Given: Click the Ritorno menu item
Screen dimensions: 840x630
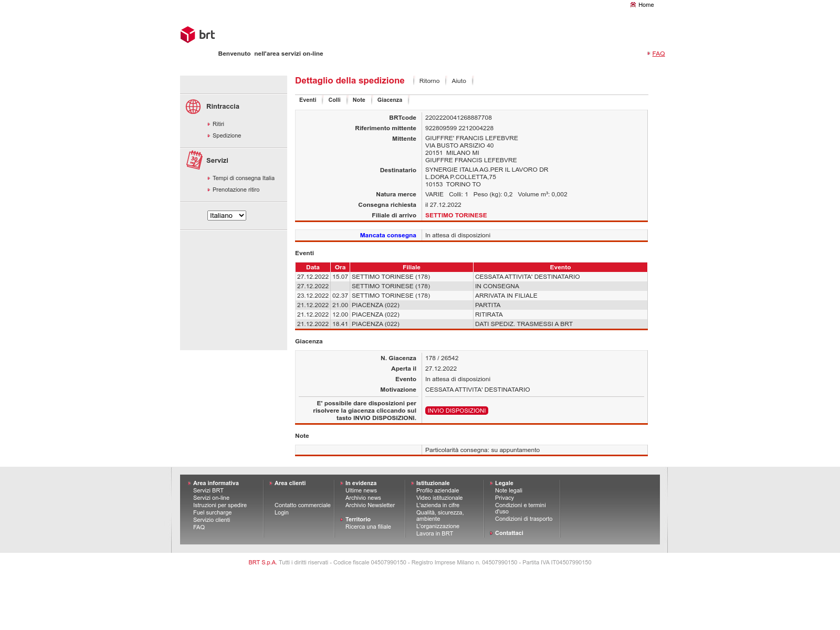Looking at the screenshot, I should pyautogui.click(x=429, y=81).
